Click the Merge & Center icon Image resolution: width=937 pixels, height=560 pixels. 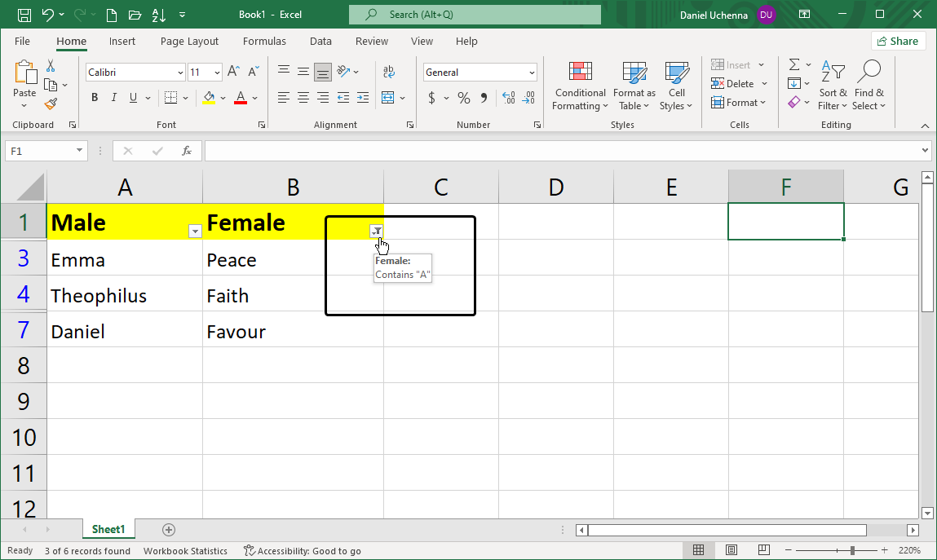click(x=387, y=98)
